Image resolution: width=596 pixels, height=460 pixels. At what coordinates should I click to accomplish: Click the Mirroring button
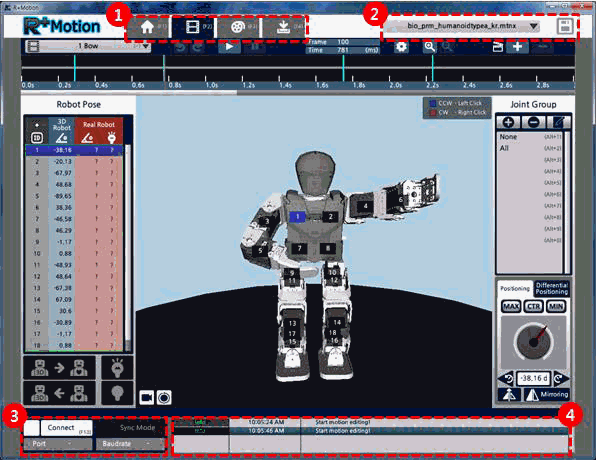[547, 395]
